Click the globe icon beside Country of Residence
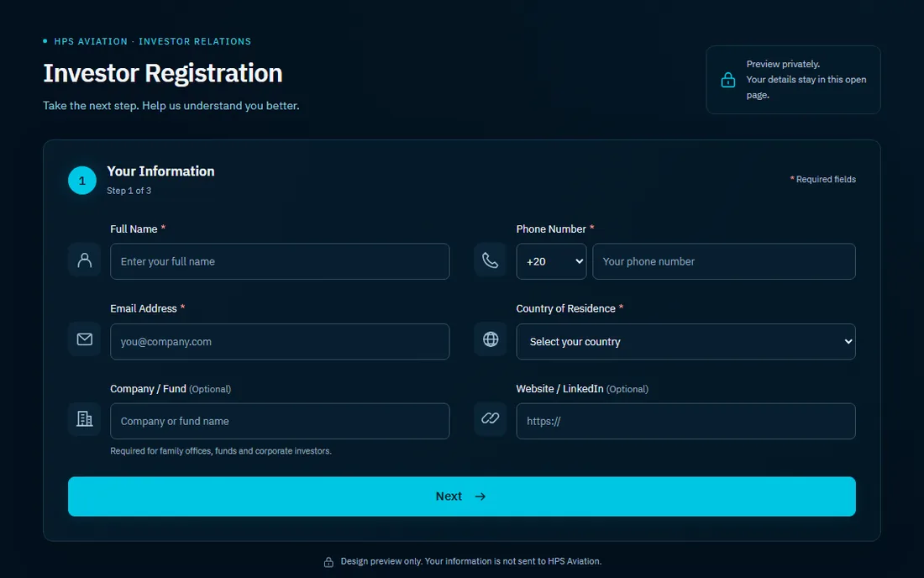 (x=491, y=339)
